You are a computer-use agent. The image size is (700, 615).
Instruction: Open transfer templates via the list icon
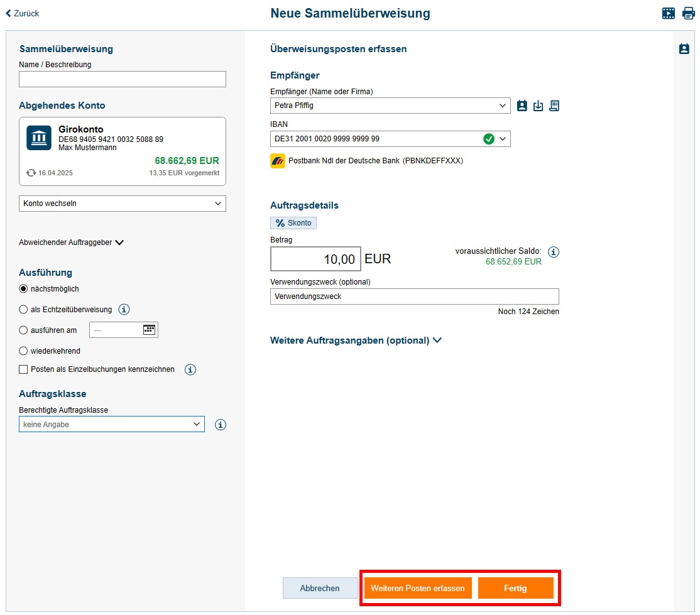pyautogui.click(x=554, y=106)
